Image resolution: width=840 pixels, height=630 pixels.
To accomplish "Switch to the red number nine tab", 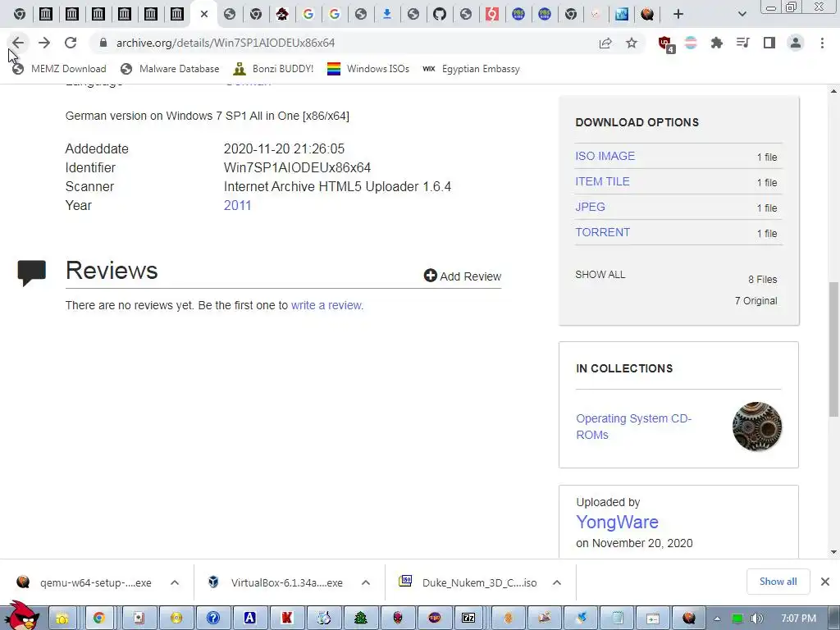I will [x=492, y=15].
